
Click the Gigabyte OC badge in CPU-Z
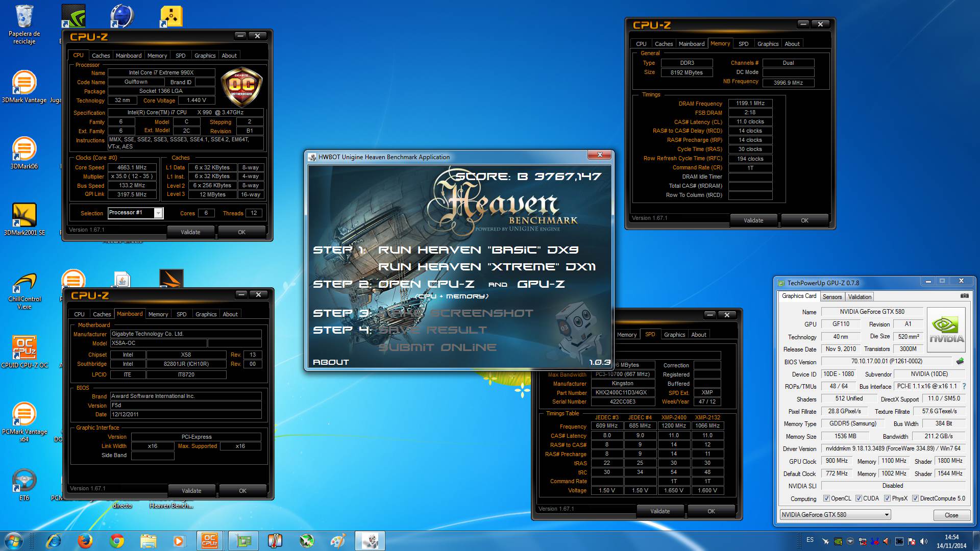[241, 87]
